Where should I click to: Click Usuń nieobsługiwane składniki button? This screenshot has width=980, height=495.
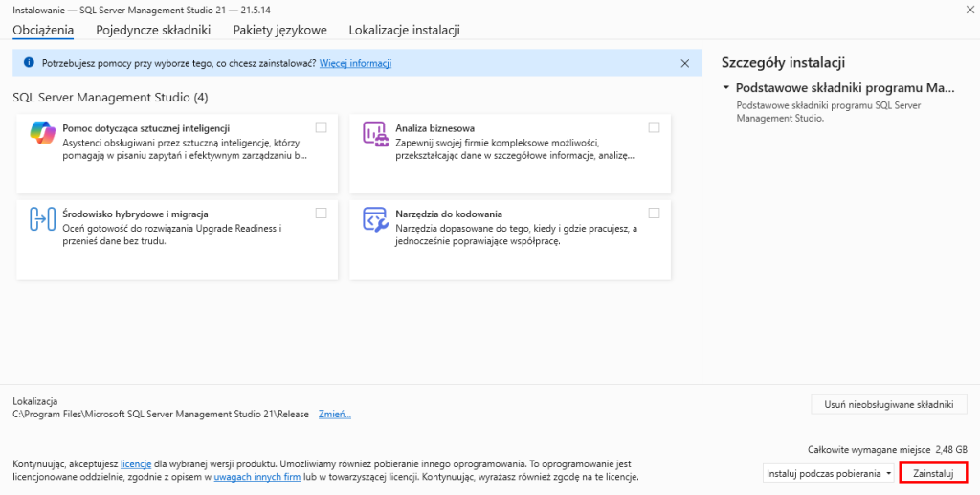(x=889, y=404)
